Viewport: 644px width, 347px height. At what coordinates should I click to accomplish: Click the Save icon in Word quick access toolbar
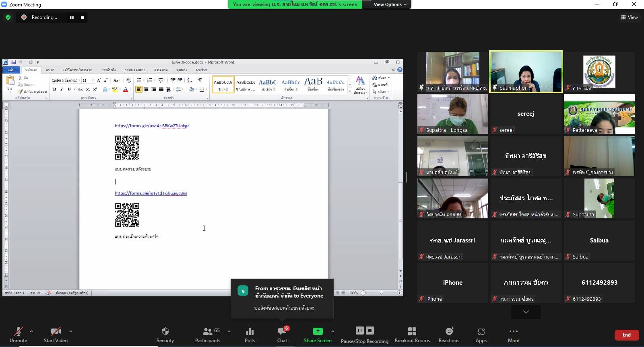(x=13, y=62)
